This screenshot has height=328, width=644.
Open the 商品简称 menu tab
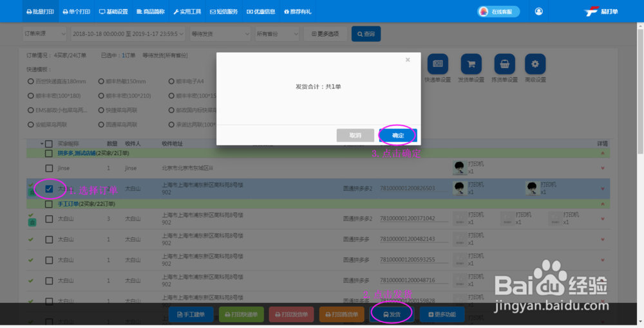[151, 12]
